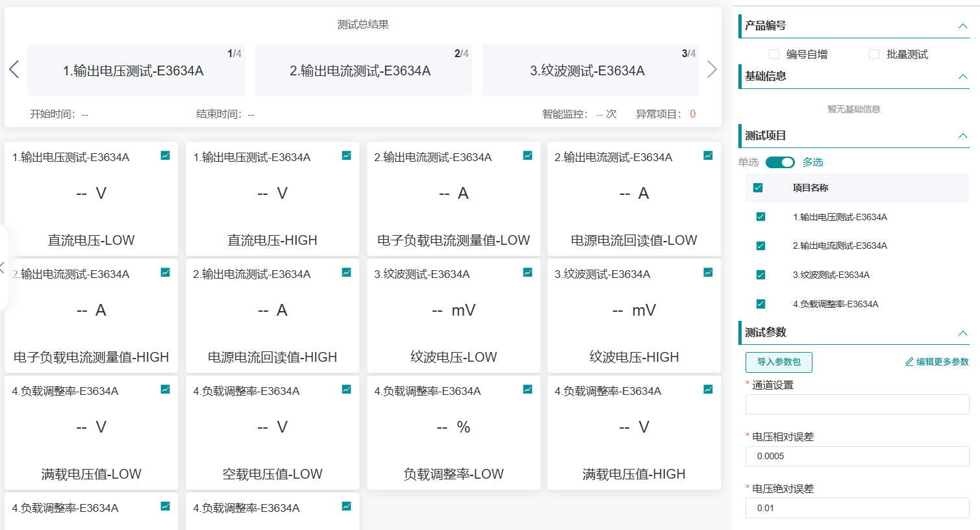Focus the 电压绝对误差 field showing 0.01
Screen dimensions: 980x530
click(857, 508)
